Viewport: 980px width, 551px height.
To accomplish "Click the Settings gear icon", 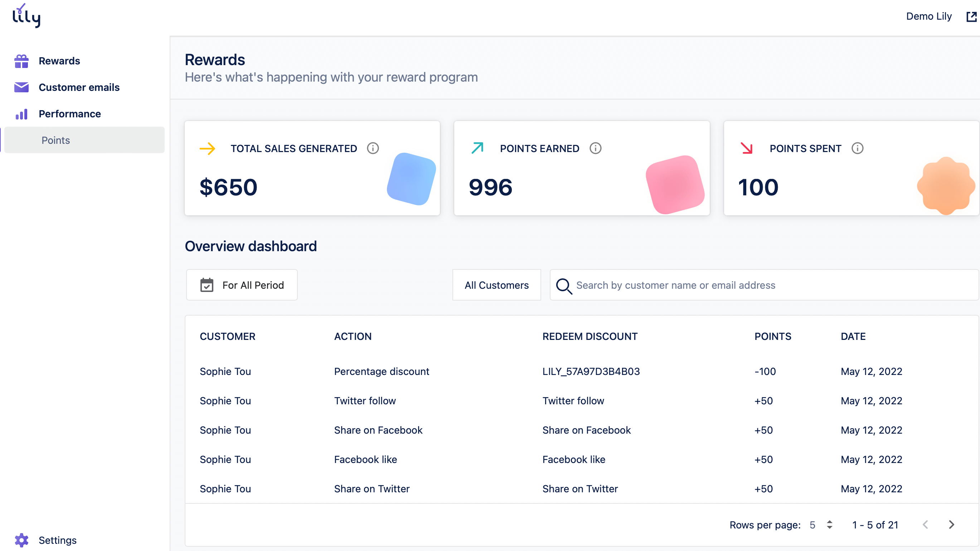I will [x=21, y=540].
